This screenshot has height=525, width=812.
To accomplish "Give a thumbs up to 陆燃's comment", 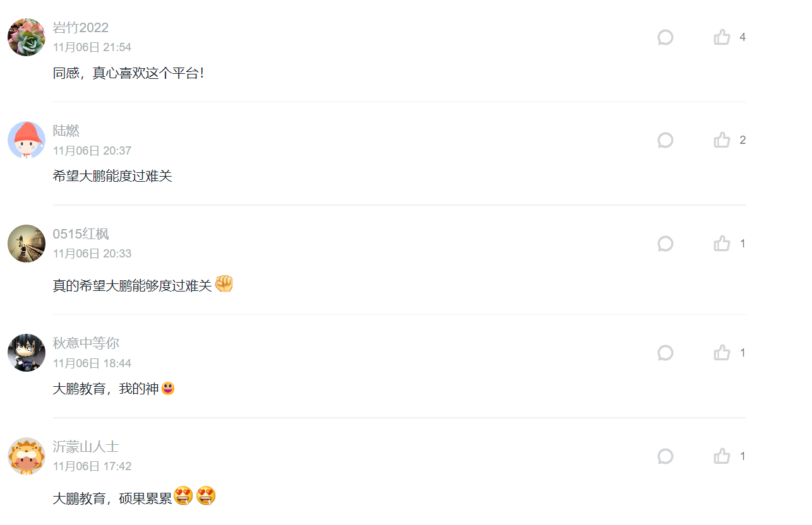I will click(x=722, y=140).
